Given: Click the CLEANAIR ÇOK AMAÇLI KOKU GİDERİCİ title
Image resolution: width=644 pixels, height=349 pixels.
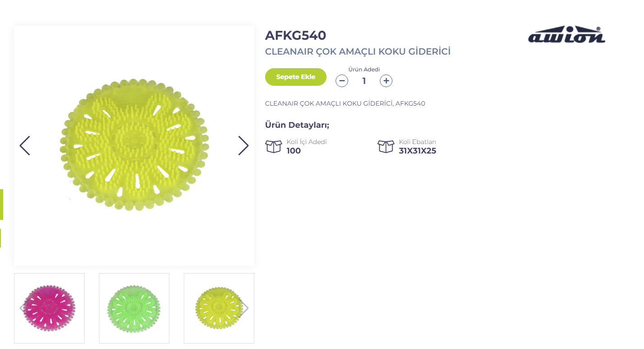Looking at the screenshot, I should [358, 51].
